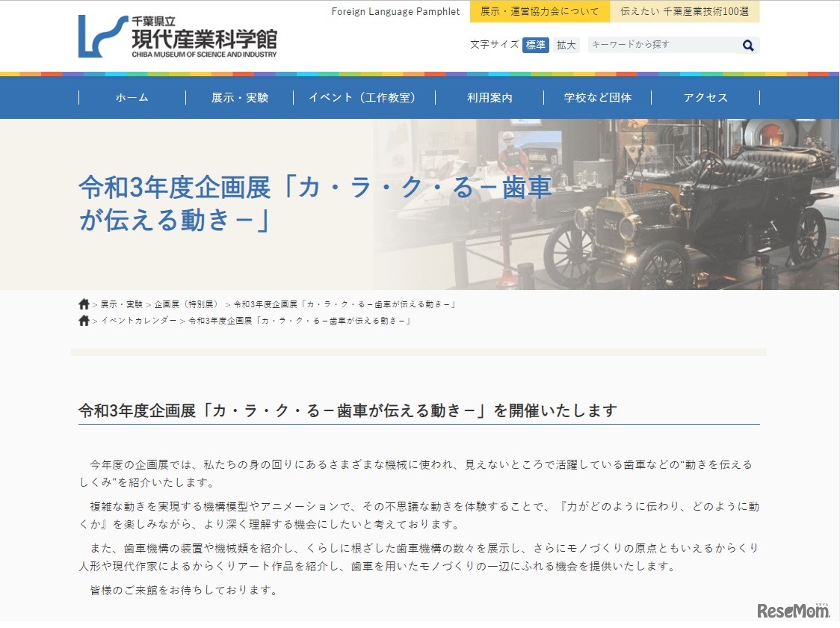Click the 利用案内 navigation item
This screenshot has height=628, width=840.
[x=489, y=97]
